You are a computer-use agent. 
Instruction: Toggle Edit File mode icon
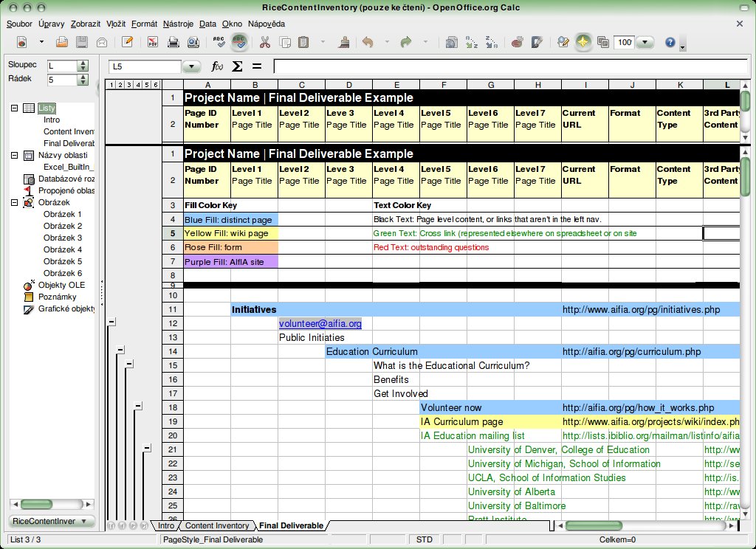point(127,42)
